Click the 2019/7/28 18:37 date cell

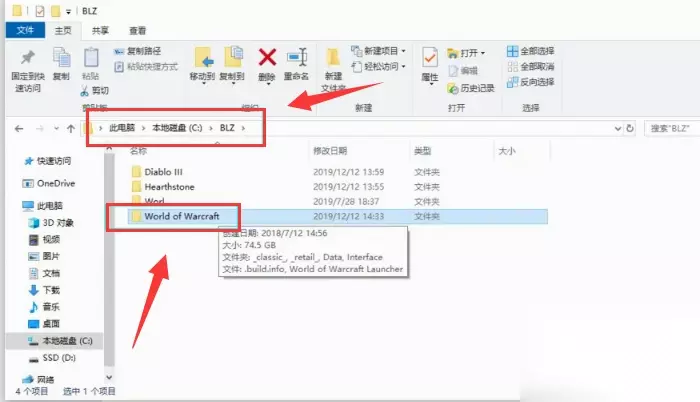pyautogui.click(x=346, y=201)
